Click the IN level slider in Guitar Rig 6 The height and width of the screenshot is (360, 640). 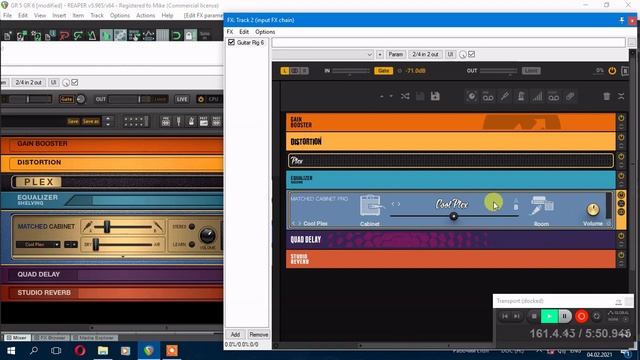(x=350, y=71)
